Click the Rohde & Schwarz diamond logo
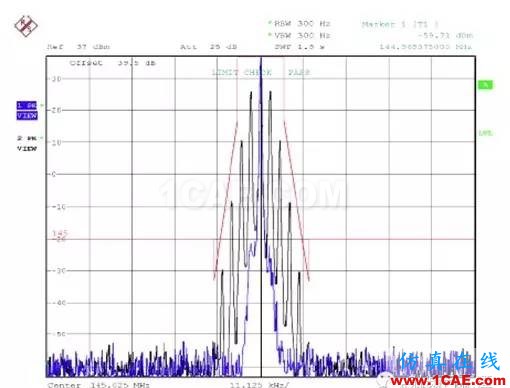This screenshot has width=510, height=388. pos(26,26)
